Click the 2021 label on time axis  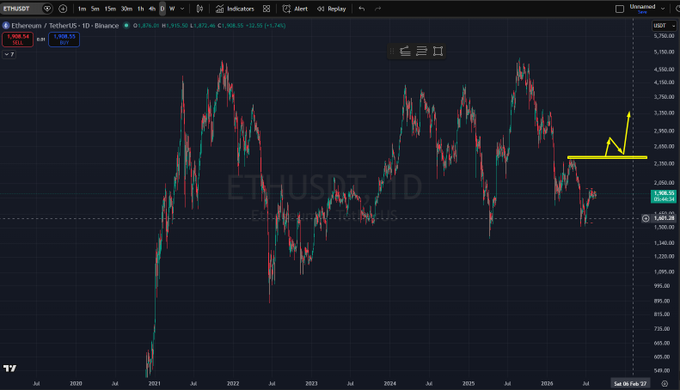pos(154,383)
